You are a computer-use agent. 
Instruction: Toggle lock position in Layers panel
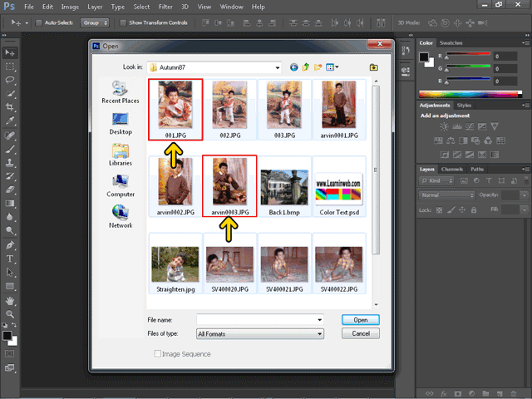pyautogui.click(x=462, y=210)
